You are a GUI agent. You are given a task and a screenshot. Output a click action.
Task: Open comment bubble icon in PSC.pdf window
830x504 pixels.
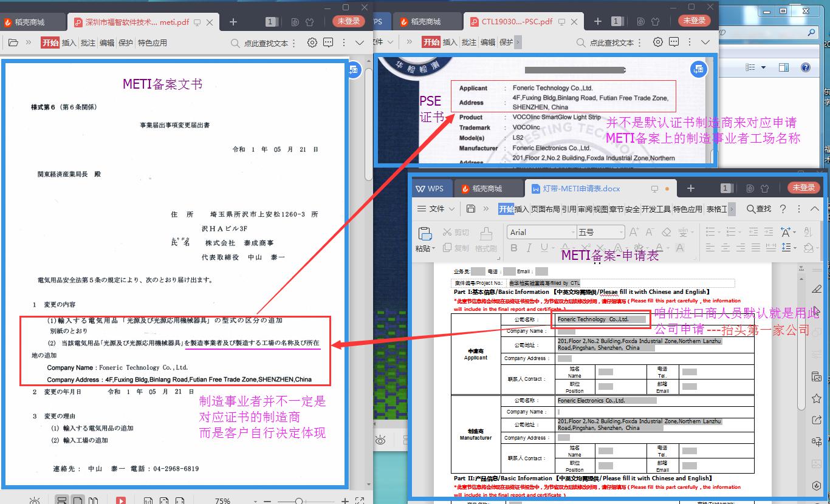pos(674,43)
